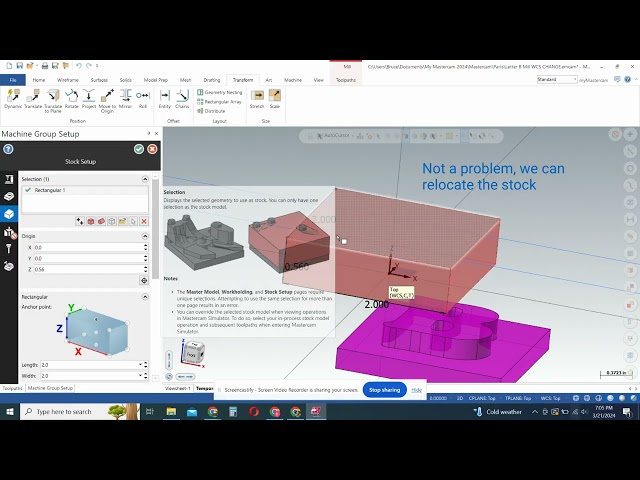Select the Stretch tool
This screenshot has height=480, width=640.
(x=257, y=99)
